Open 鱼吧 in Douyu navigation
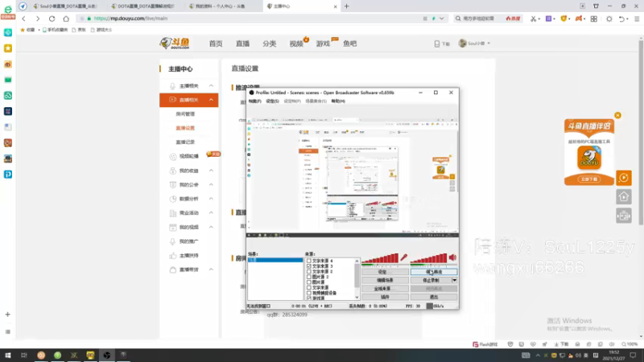 [x=350, y=43]
